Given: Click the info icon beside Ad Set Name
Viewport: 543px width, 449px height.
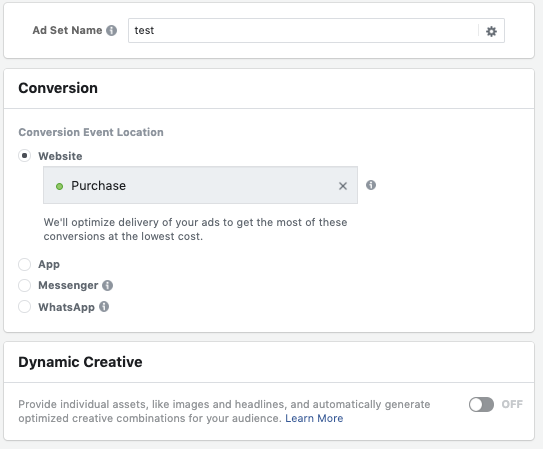Looking at the screenshot, I should pos(112,30).
